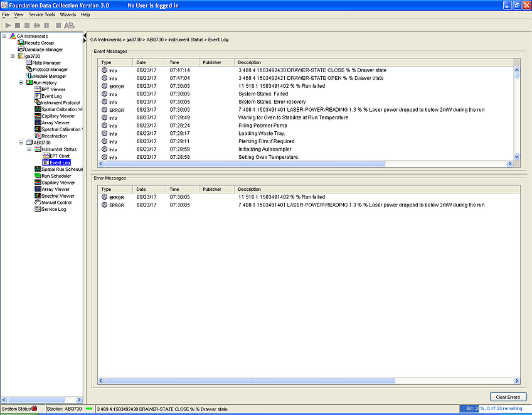Click the Clear Errors button
The height and width of the screenshot is (415, 532).
508,397
